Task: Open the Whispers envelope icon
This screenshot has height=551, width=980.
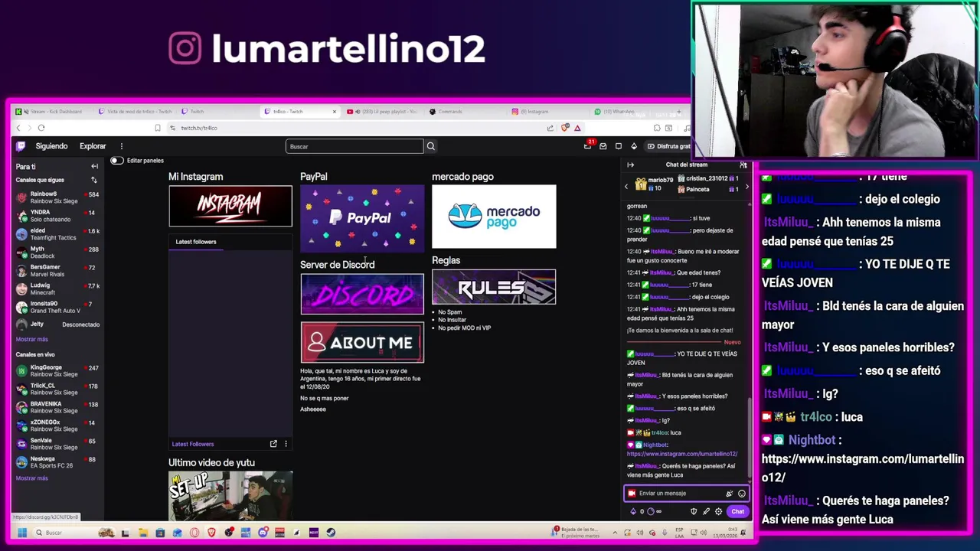Action: (x=603, y=146)
